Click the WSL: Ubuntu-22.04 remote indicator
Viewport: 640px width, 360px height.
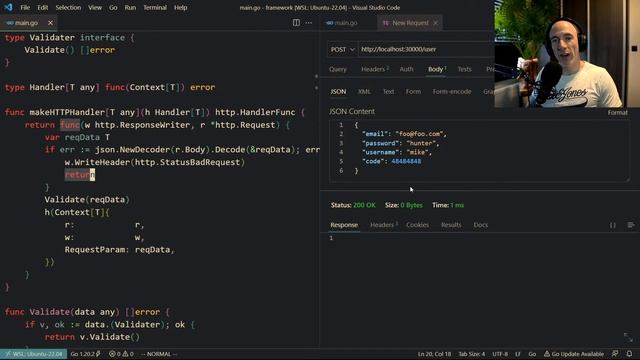33,354
